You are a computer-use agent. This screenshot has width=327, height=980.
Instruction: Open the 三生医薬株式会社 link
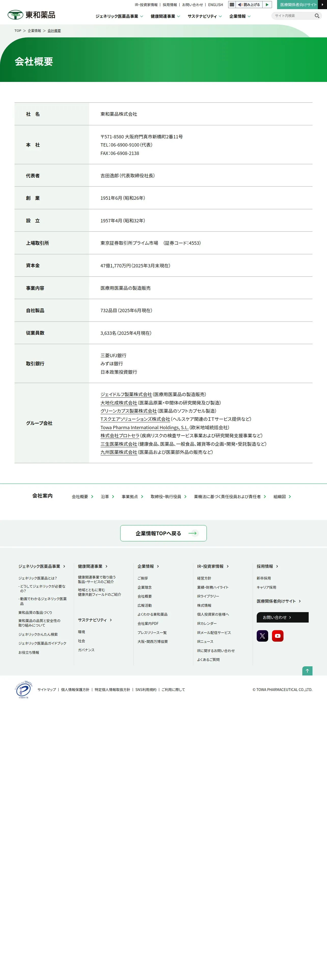point(119,444)
